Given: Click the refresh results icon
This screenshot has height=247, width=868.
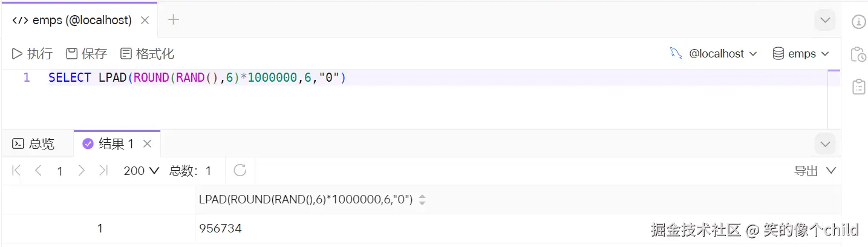Looking at the screenshot, I should coord(240,171).
